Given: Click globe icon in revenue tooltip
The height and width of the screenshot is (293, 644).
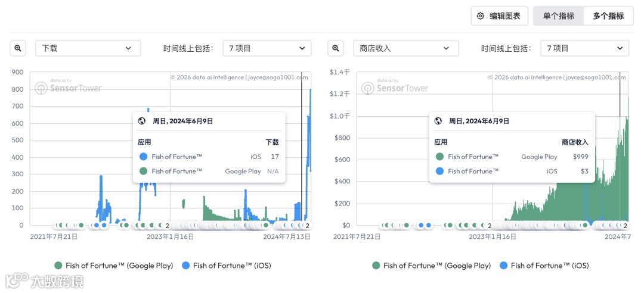Looking at the screenshot, I should coord(438,121).
